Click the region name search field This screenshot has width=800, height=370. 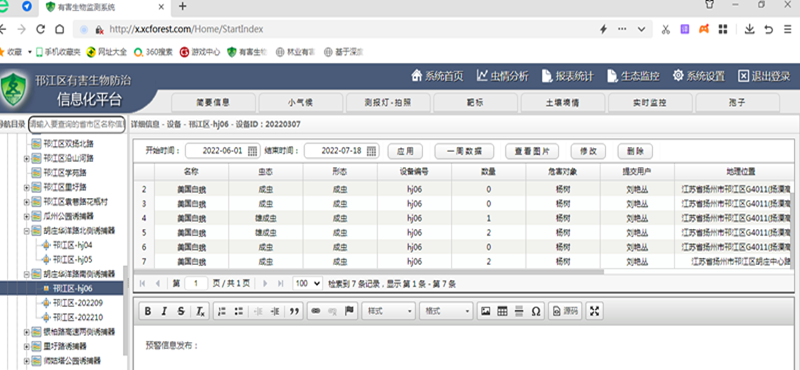click(77, 124)
